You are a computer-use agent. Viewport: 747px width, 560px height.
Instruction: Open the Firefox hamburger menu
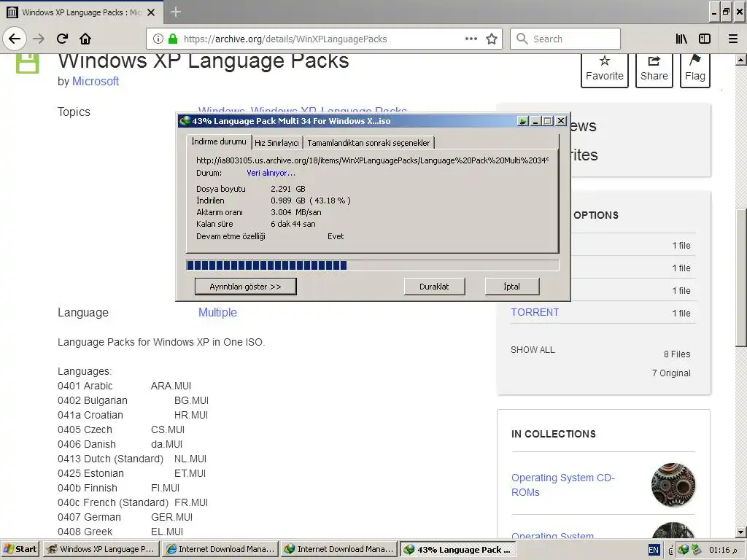tap(733, 39)
